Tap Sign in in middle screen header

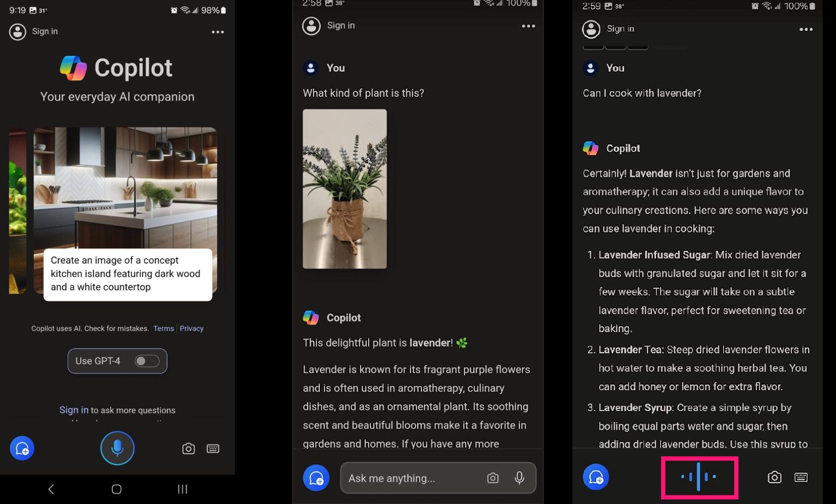point(341,26)
